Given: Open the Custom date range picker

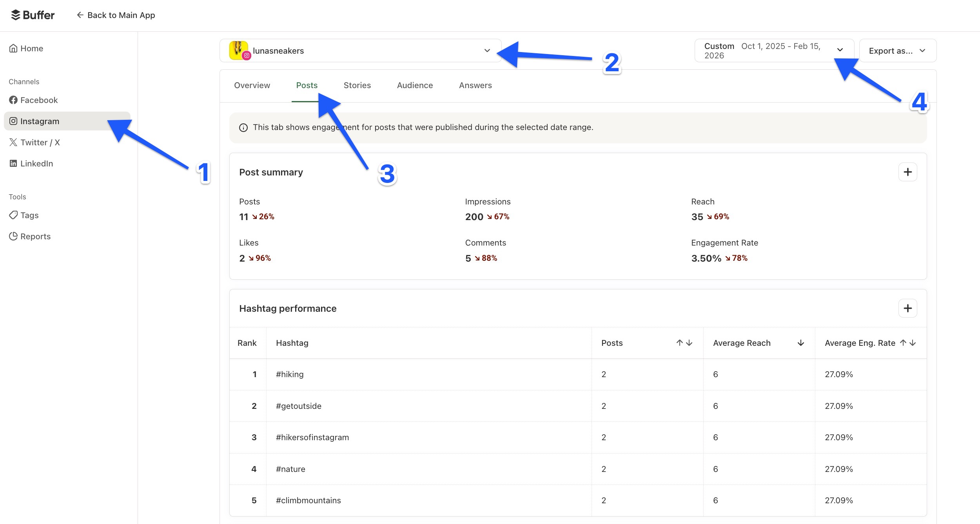Looking at the screenshot, I should [x=774, y=51].
